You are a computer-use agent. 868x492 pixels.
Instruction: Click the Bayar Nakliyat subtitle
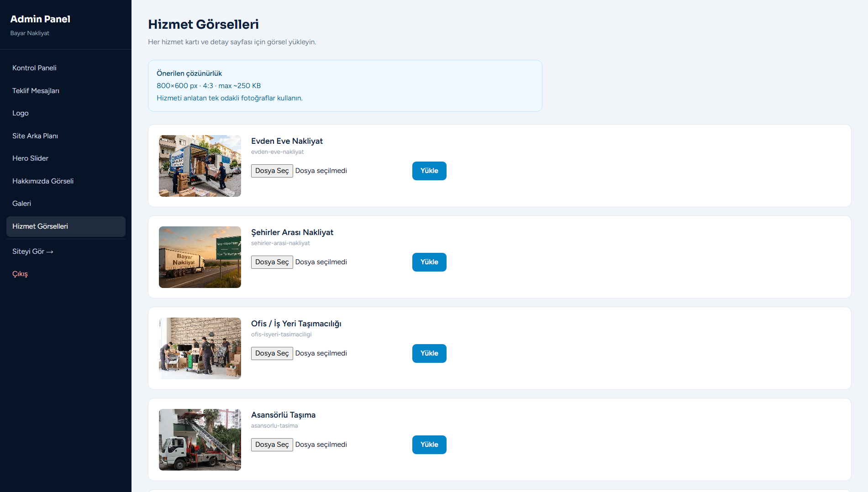pos(30,33)
